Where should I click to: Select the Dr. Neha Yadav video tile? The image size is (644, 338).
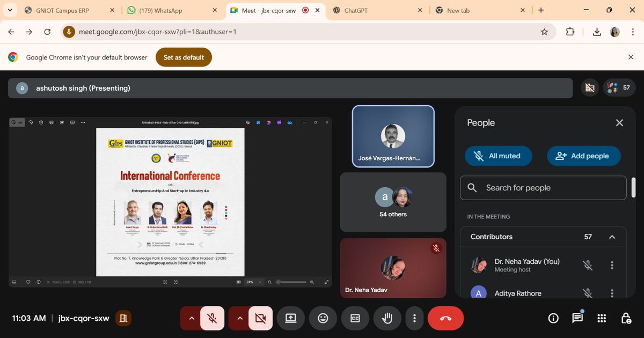point(393,268)
